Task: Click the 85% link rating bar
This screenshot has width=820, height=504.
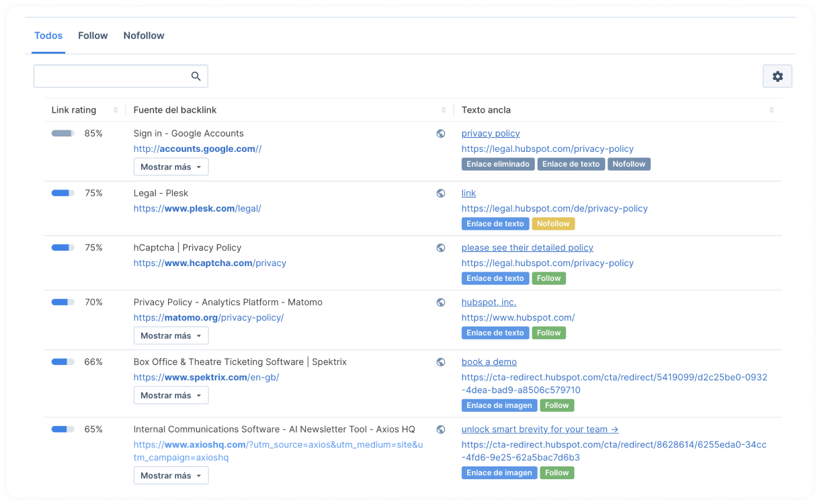Action: pos(63,134)
